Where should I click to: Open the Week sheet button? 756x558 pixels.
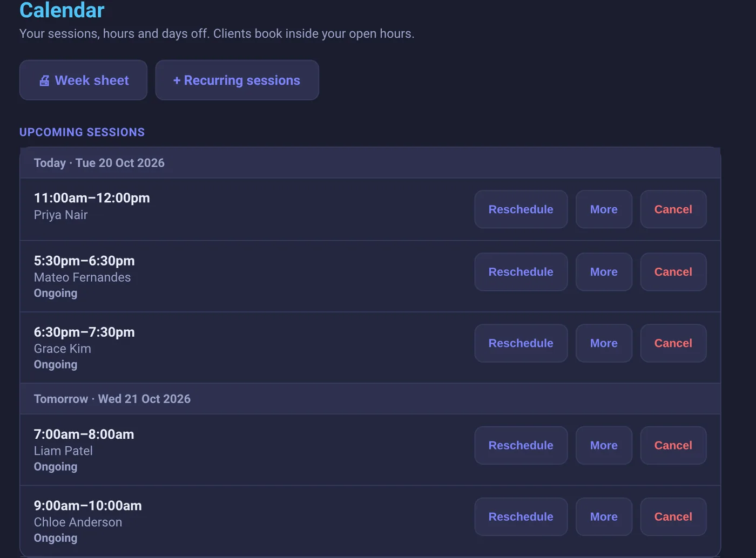click(83, 80)
